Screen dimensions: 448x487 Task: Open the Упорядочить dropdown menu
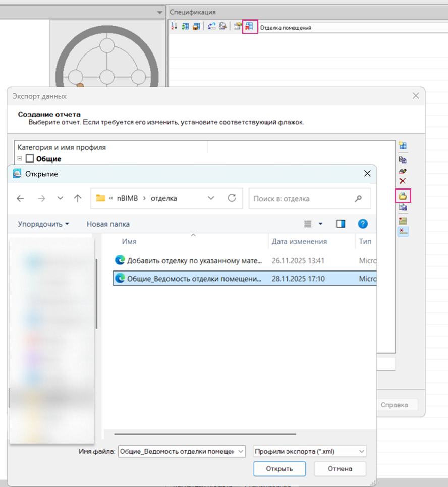pos(43,224)
